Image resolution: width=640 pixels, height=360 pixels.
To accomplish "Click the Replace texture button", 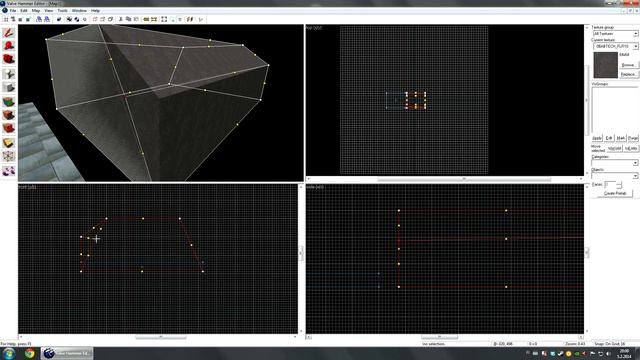I will 628,74.
